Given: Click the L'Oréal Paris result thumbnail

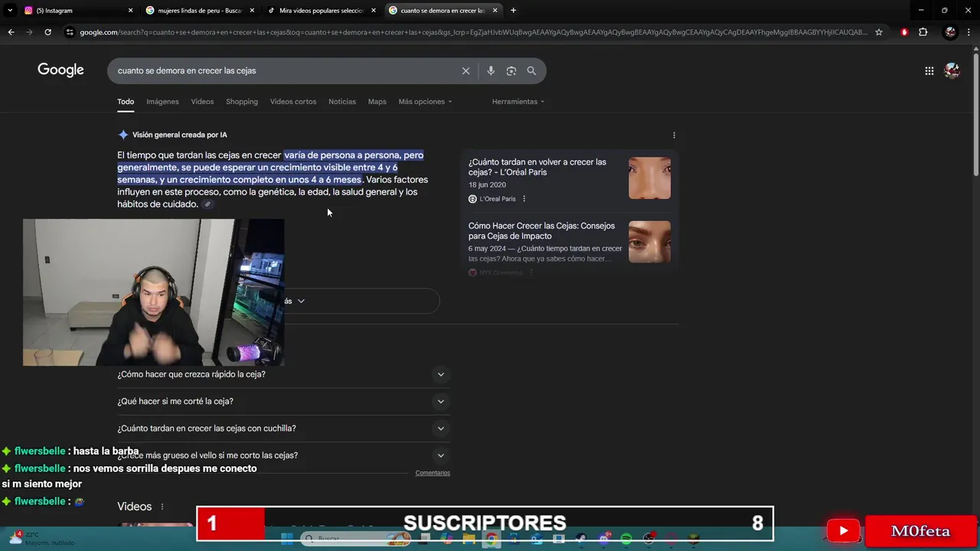Looking at the screenshot, I should [x=649, y=178].
